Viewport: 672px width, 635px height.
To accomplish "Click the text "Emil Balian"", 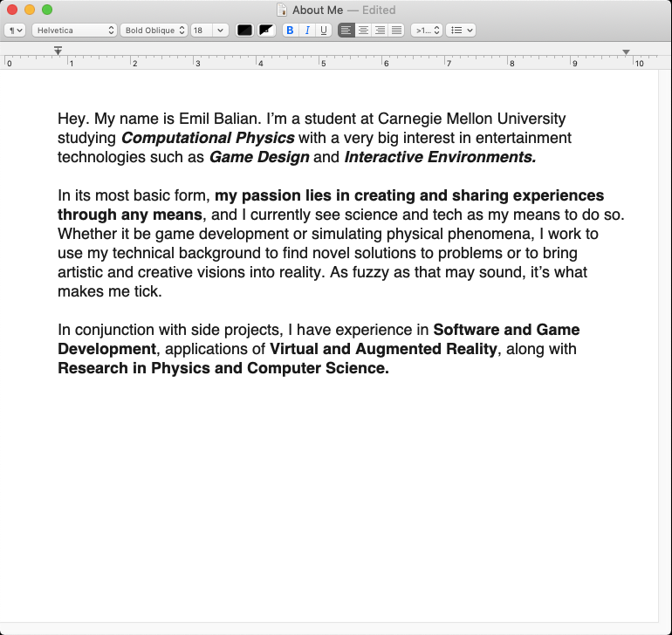I will (x=220, y=119).
